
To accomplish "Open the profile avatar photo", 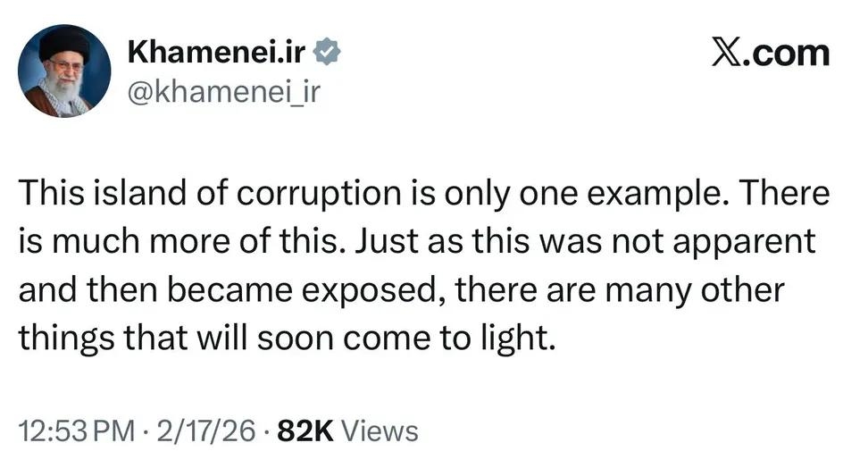I will tap(65, 71).
